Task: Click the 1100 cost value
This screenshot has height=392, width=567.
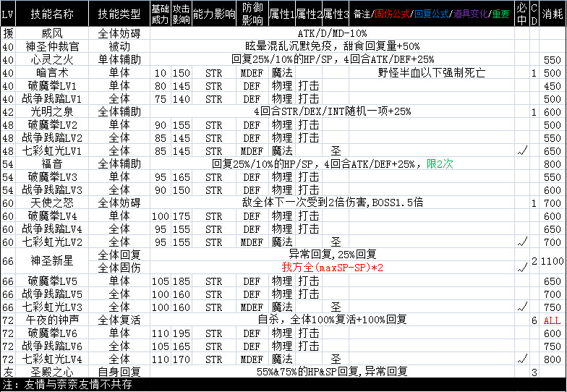Action: (x=553, y=260)
